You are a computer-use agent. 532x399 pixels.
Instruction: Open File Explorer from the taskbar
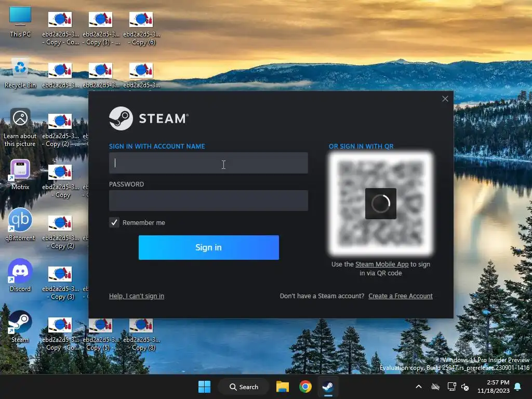282,387
